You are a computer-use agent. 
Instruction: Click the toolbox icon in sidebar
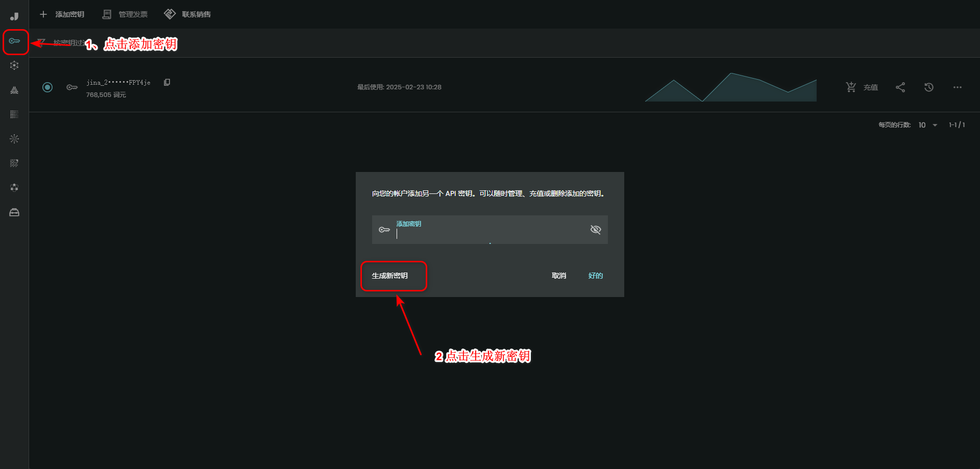[x=14, y=212]
